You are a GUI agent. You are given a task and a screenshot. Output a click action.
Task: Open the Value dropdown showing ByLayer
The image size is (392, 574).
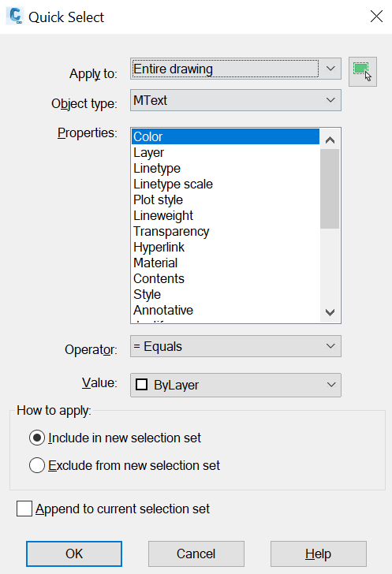coord(236,385)
